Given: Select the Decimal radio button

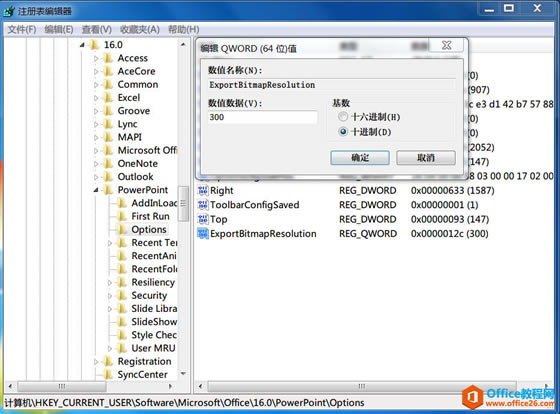Looking at the screenshot, I should (342, 132).
